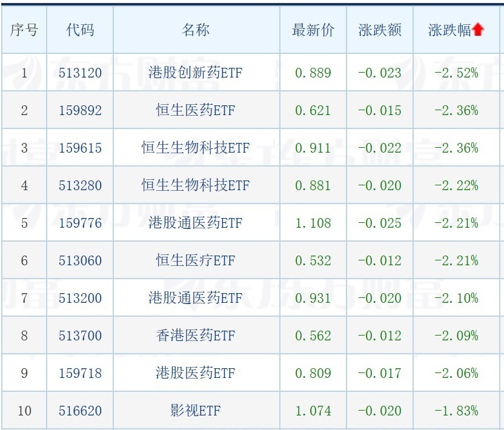Select the 1.108 latest price cell
This screenshot has width=504, height=430.
(x=313, y=223)
